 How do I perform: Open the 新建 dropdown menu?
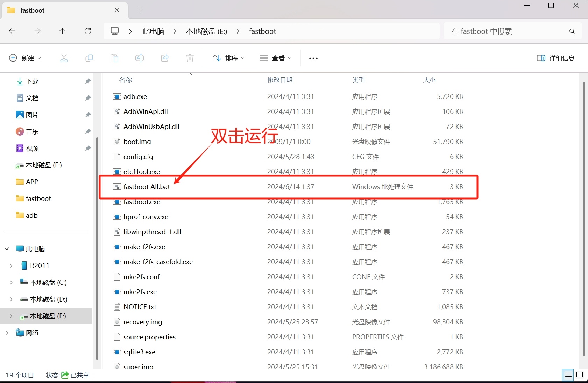(x=25, y=58)
